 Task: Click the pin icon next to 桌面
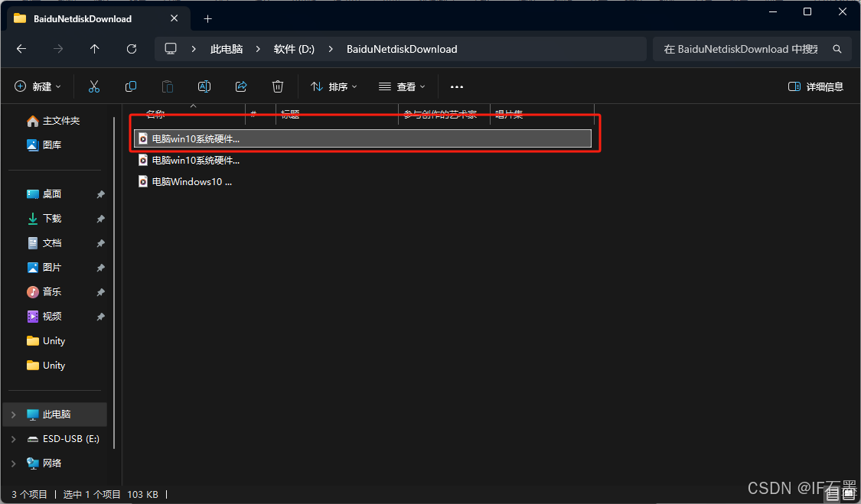[100, 194]
